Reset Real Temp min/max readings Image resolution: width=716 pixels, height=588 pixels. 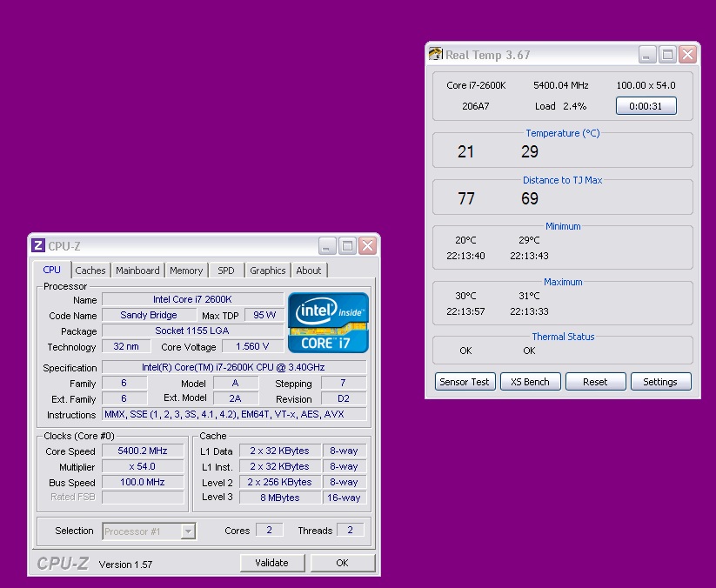(595, 382)
